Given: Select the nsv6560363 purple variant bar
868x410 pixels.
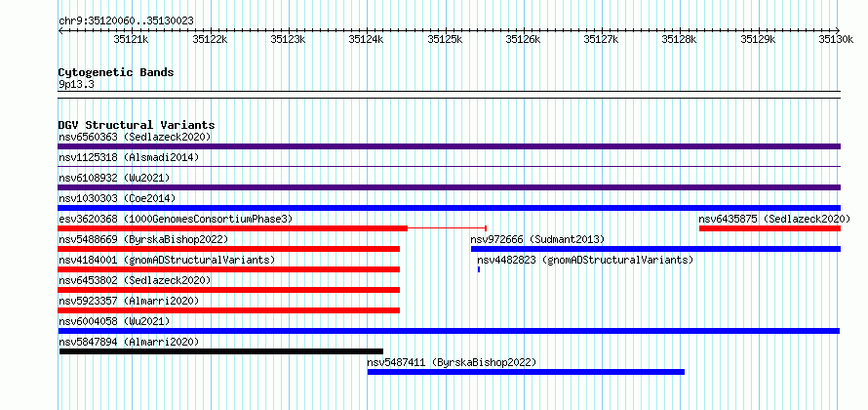Looking at the screenshot, I should click(449, 146).
